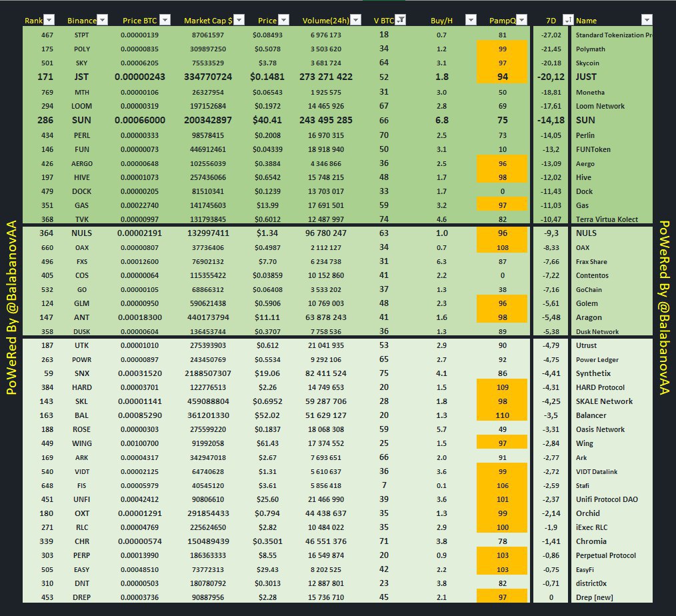
Task: Click market cap 334770724 cell
Action: pos(208,77)
